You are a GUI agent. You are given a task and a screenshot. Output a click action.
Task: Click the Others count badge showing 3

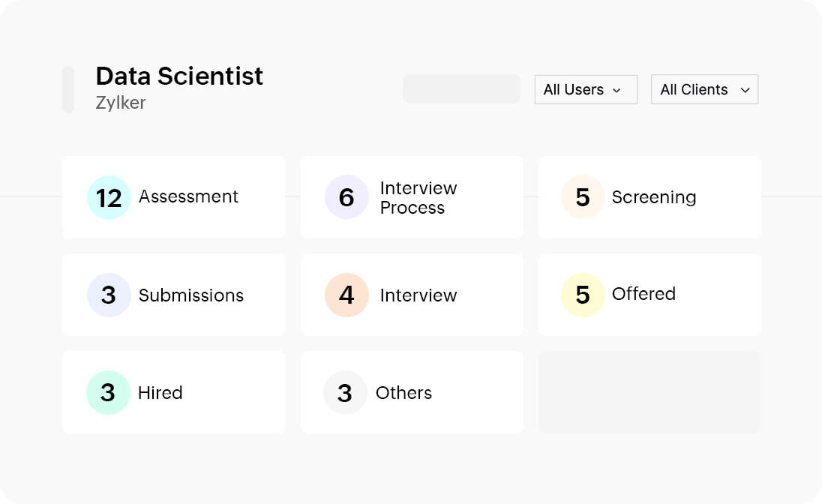pos(345,392)
